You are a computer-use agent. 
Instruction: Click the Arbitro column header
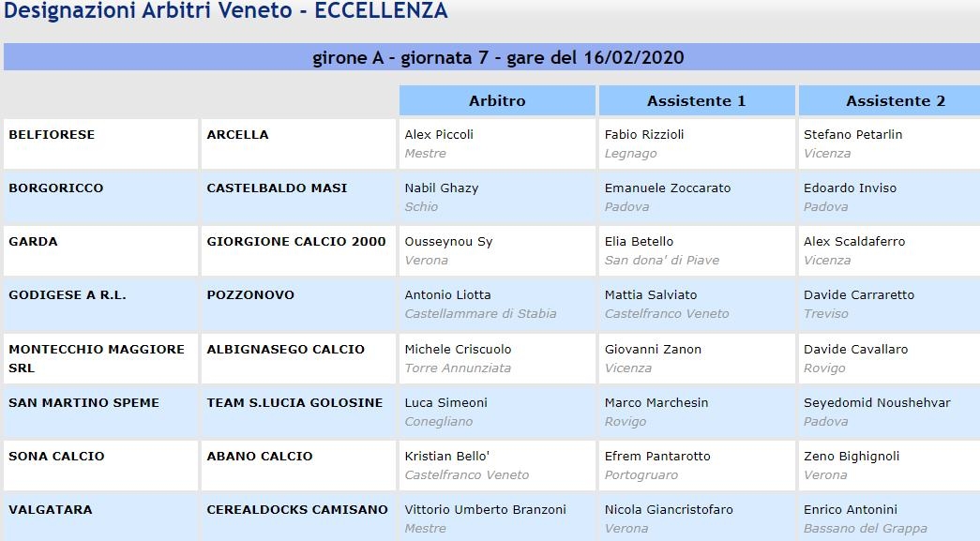(497, 100)
